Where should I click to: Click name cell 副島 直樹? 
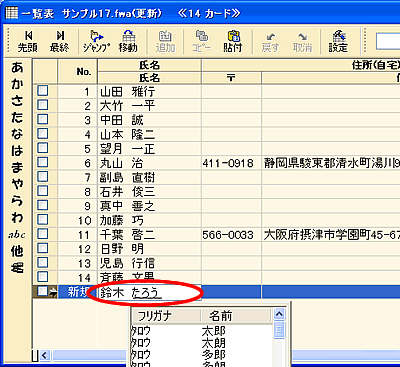click(149, 177)
